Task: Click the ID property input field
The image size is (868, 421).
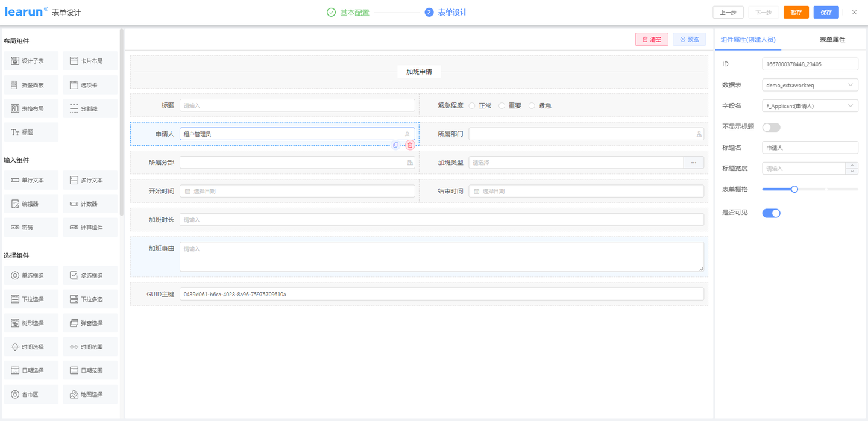Action: coord(810,64)
